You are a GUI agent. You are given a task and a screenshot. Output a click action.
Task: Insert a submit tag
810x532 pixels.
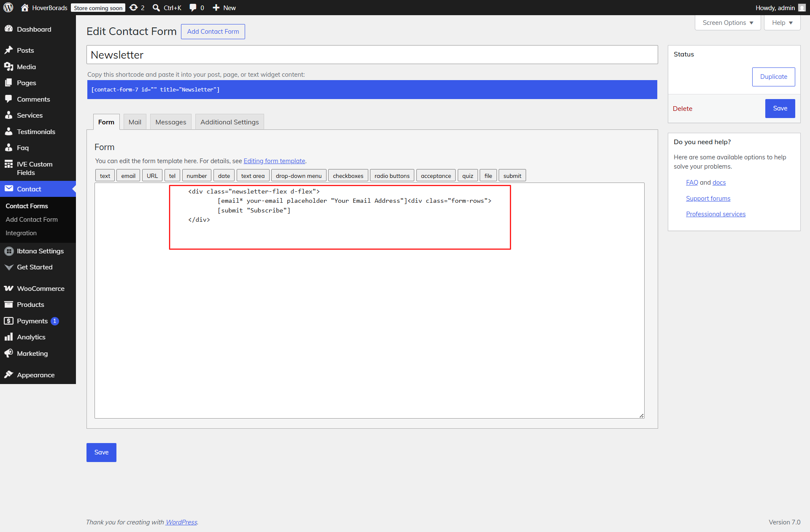(512, 176)
